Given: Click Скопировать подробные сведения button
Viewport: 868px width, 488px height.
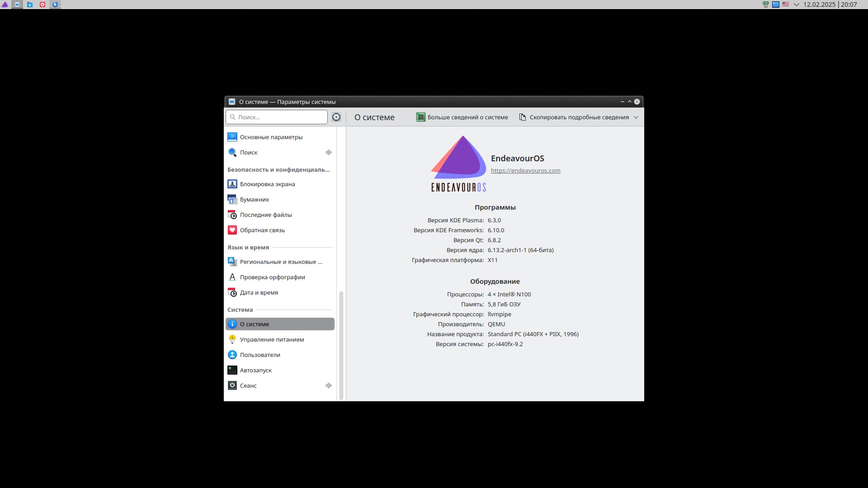Looking at the screenshot, I should pos(574,117).
